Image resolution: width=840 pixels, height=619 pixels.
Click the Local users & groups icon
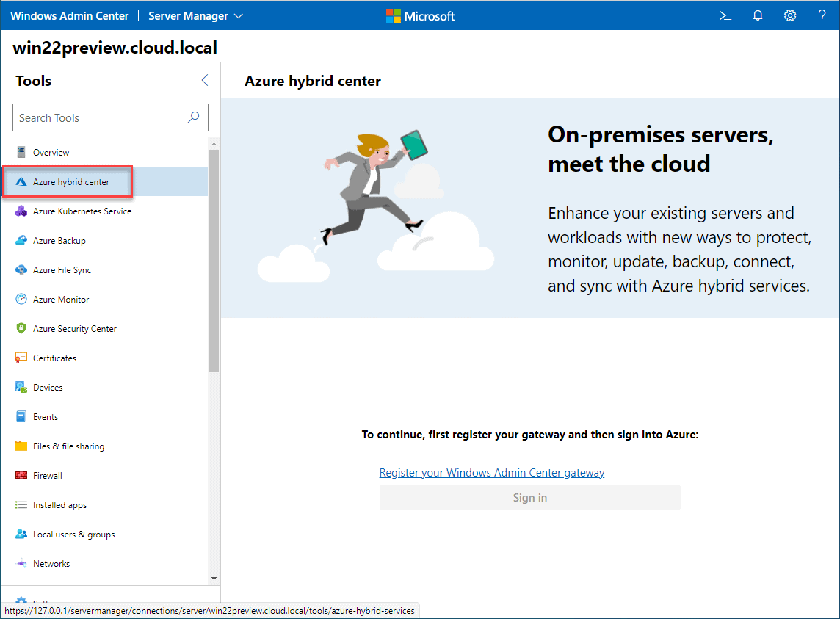[21, 534]
